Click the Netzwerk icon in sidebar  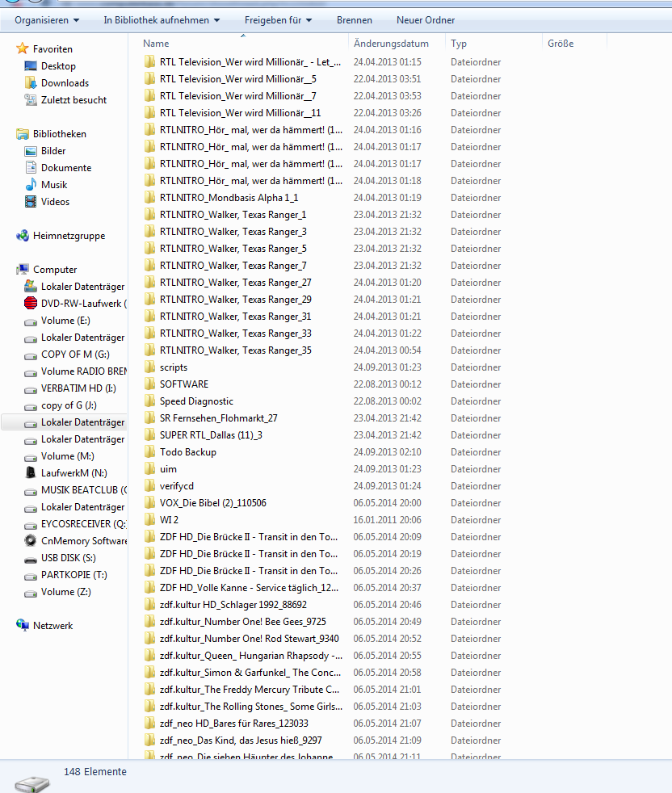23,626
